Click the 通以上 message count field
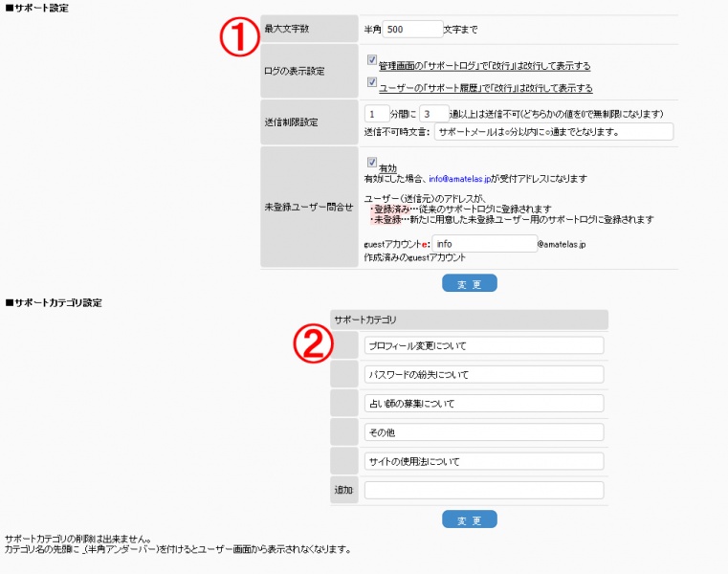The height and width of the screenshot is (574, 728). pyautogui.click(x=433, y=113)
